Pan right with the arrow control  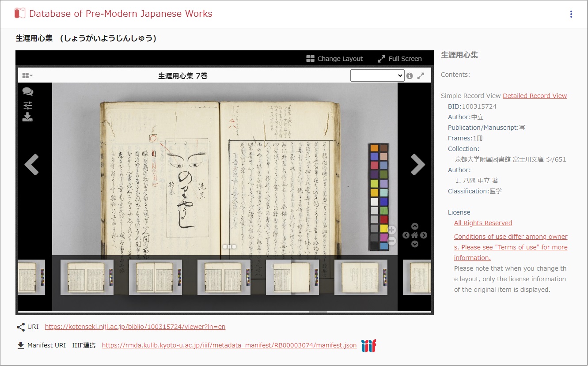click(424, 235)
